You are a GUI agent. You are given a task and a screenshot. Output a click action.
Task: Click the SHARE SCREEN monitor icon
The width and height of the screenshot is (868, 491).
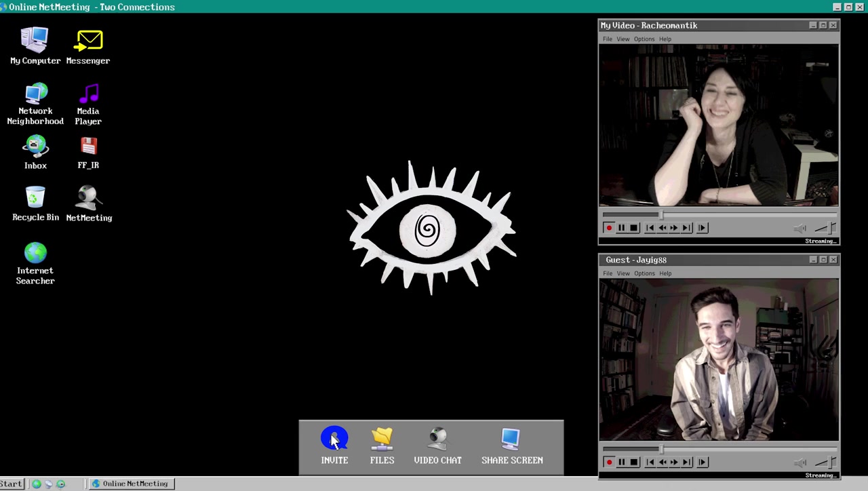511,439
